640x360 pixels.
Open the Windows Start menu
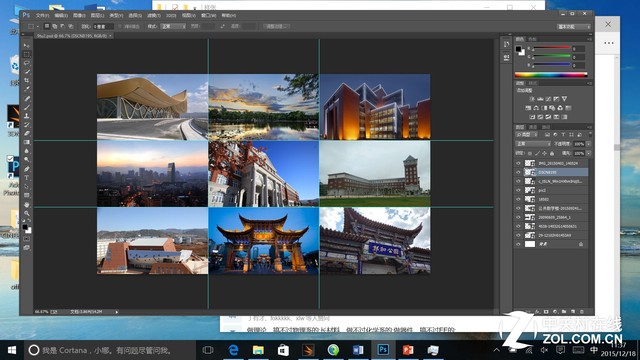click(x=11, y=350)
